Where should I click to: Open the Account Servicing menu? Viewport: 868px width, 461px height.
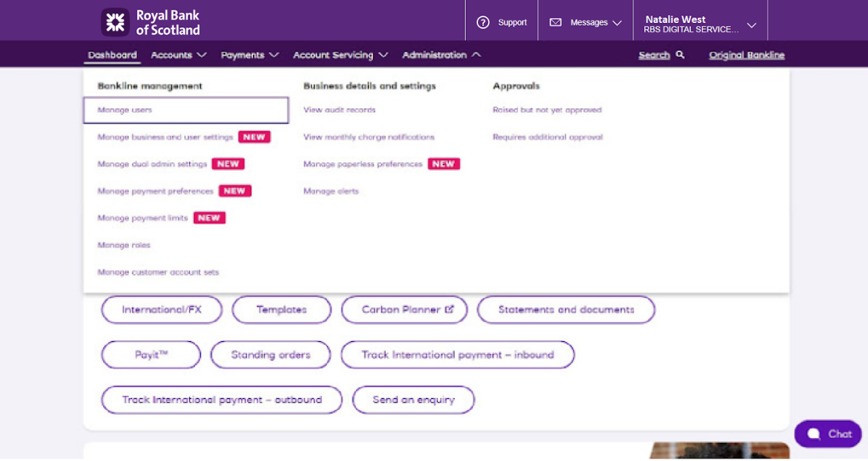click(x=339, y=55)
